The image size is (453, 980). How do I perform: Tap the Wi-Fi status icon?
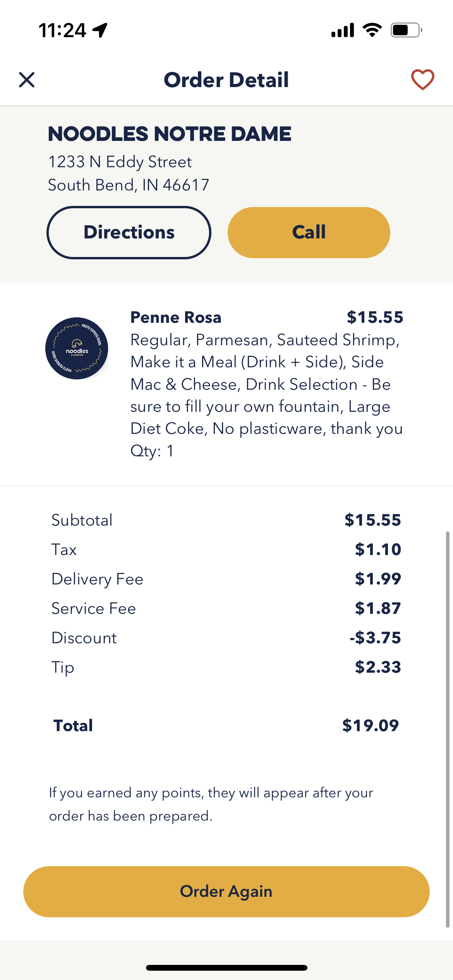click(372, 30)
